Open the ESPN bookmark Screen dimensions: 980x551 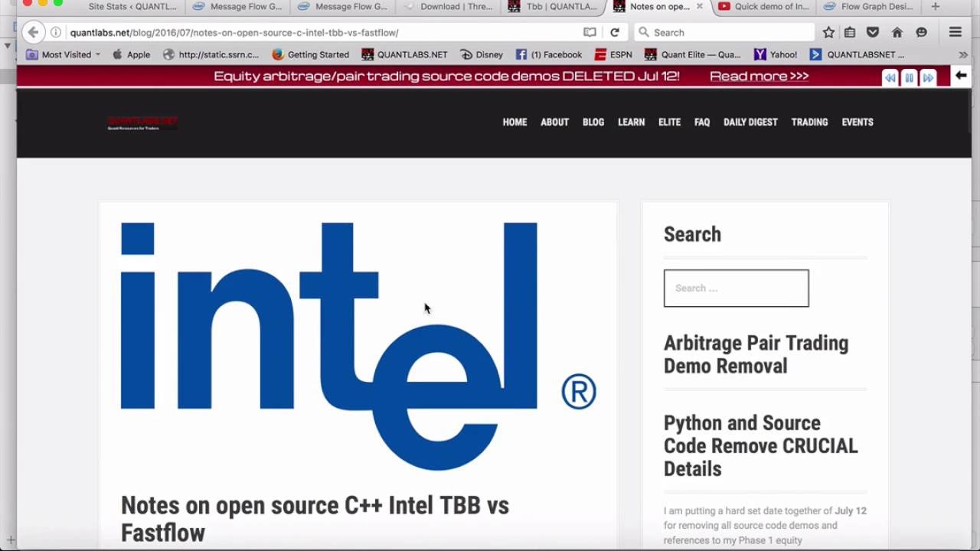click(613, 54)
